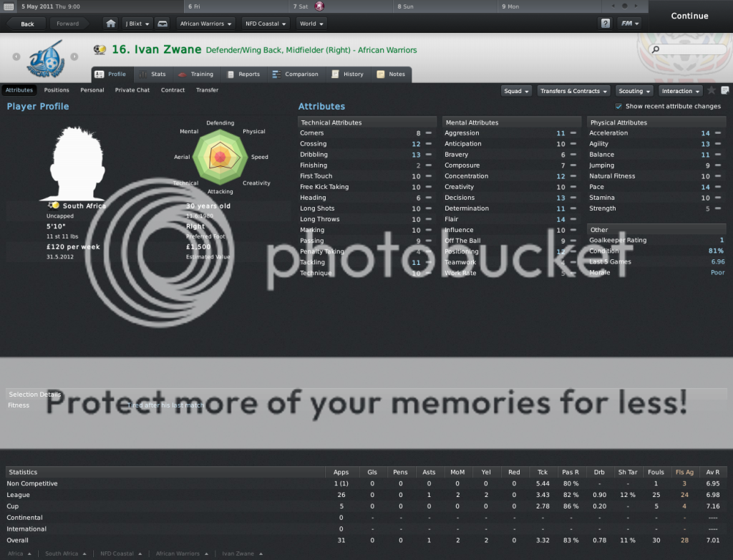Open the Scouting dropdown menu
The width and height of the screenshot is (733, 560).
click(x=634, y=91)
